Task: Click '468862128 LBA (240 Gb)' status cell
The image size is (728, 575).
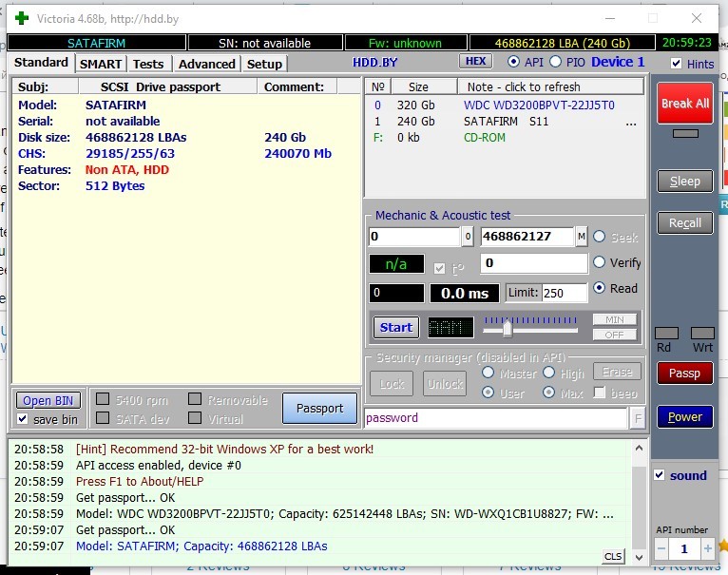Action: [563, 43]
